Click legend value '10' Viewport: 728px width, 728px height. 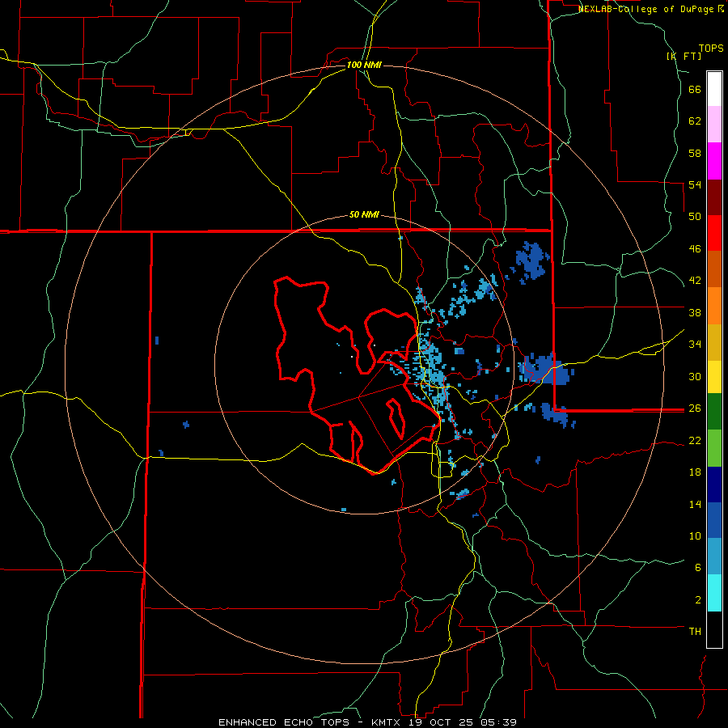click(x=695, y=535)
